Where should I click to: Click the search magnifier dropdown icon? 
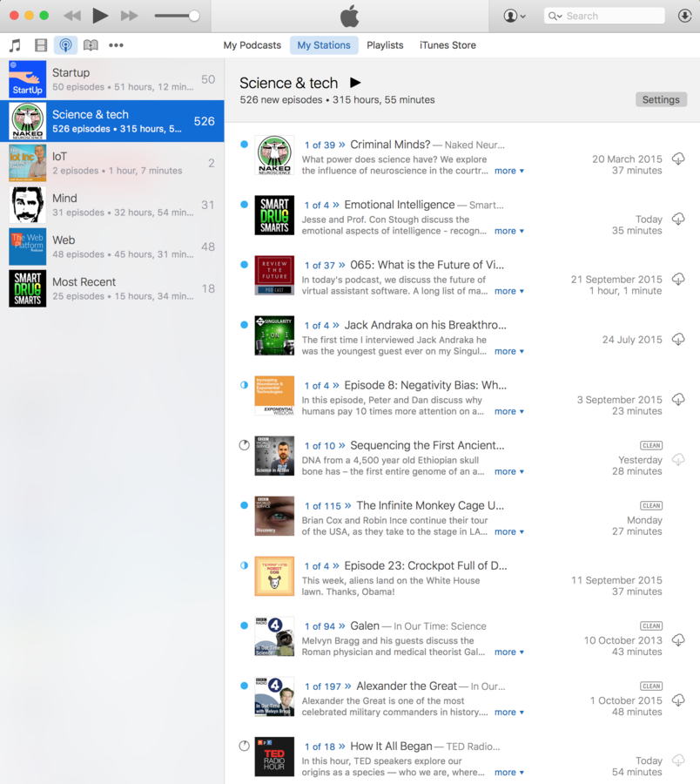tap(555, 16)
